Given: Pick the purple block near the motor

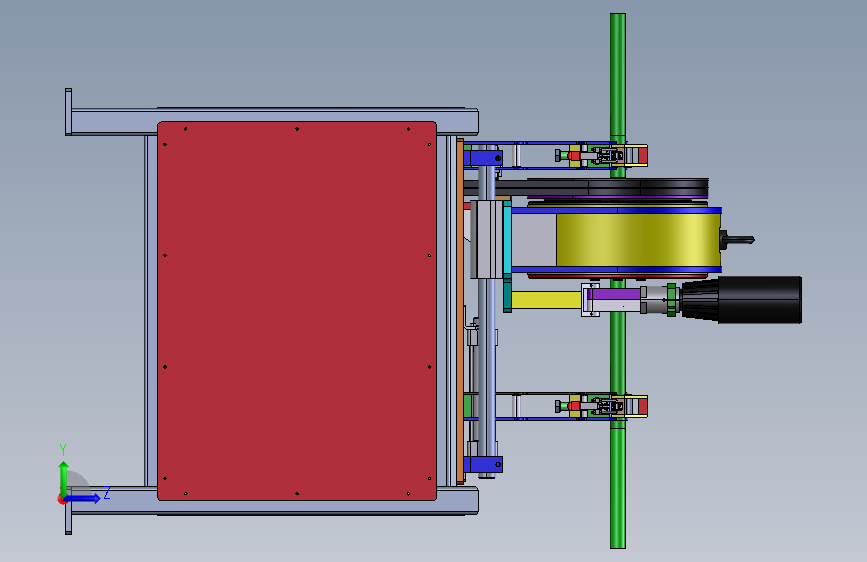Looking at the screenshot, I should tap(613, 294).
